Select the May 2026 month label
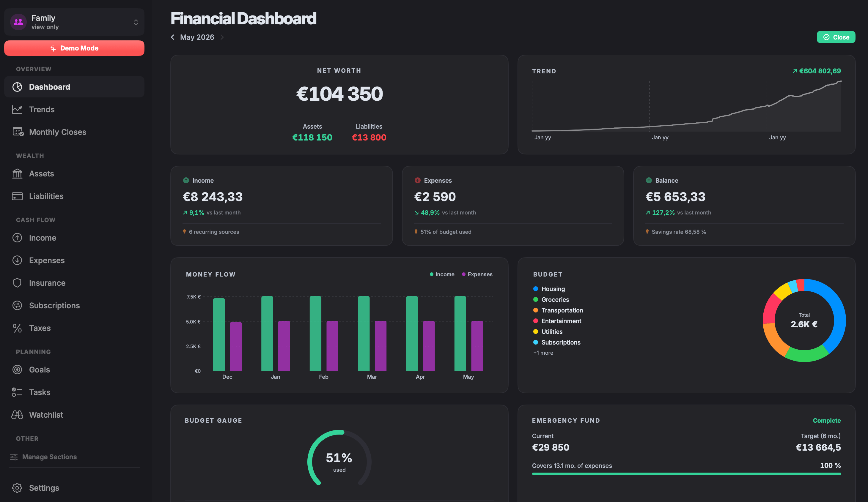 197,37
